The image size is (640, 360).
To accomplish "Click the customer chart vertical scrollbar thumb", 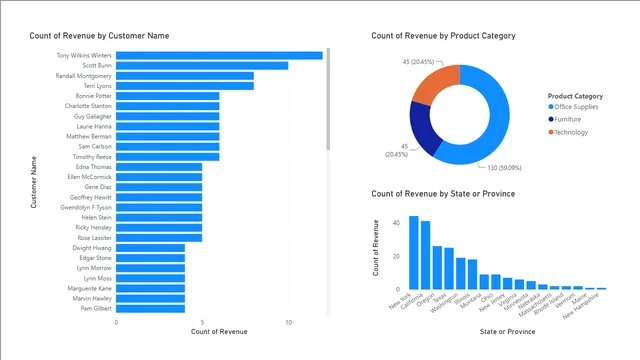I will coord(328,99).
